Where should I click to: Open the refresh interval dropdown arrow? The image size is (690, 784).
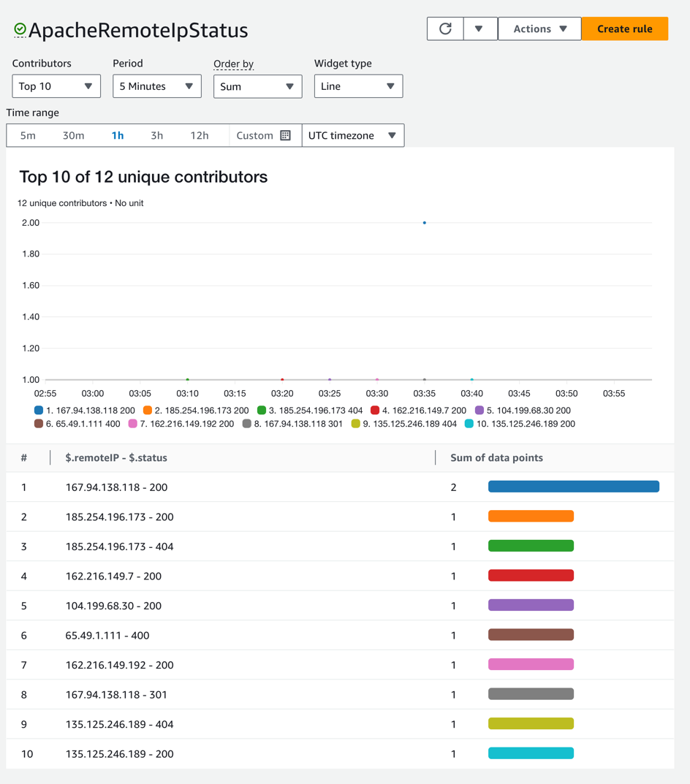(479, 28)
